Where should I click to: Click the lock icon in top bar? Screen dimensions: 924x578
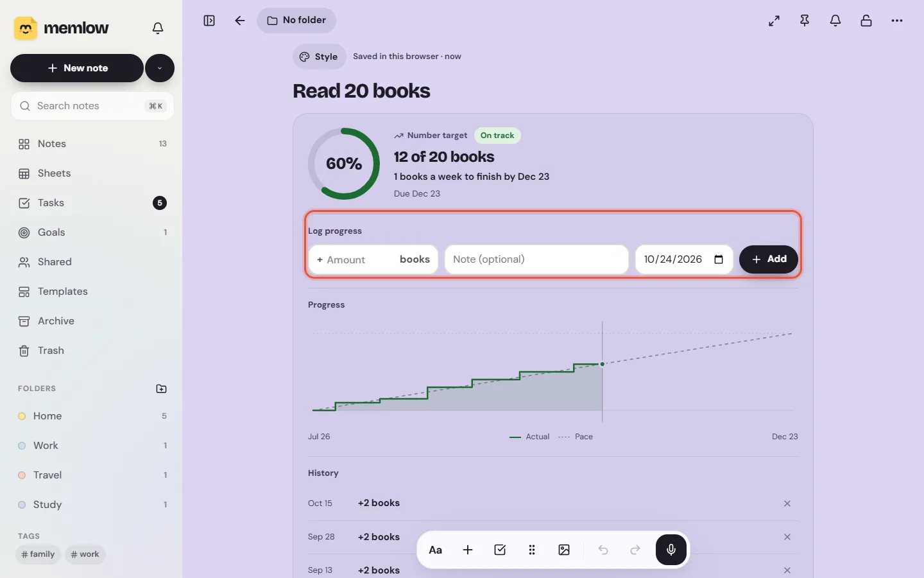[x=866, y=21]
